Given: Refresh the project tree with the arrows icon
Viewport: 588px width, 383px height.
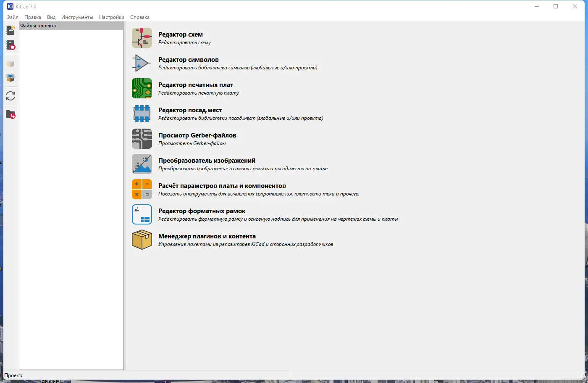Looking at the screenshot, I should pos(10,96).
